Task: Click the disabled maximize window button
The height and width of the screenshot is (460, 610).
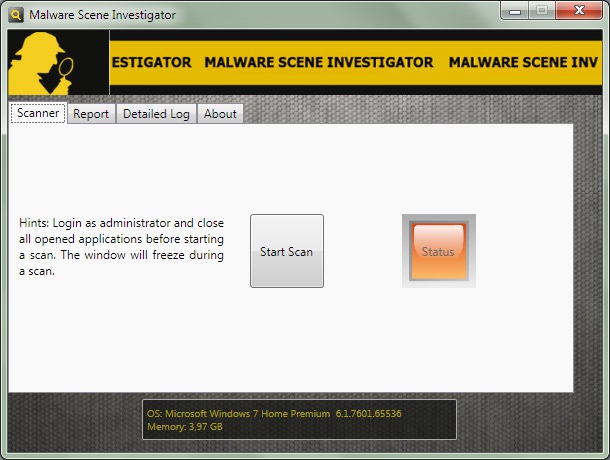Action: point(542,11)
